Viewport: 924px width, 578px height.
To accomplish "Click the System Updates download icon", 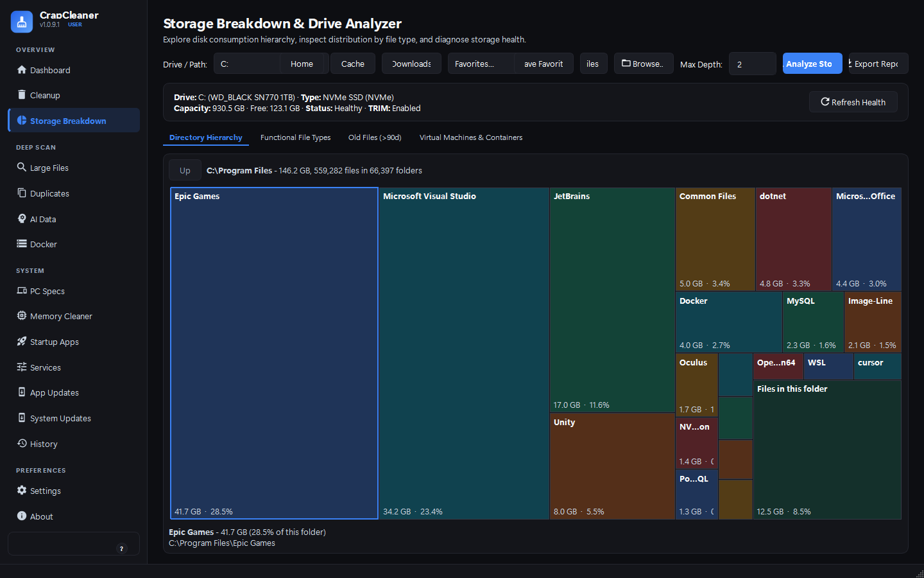I will click(22, 418).
